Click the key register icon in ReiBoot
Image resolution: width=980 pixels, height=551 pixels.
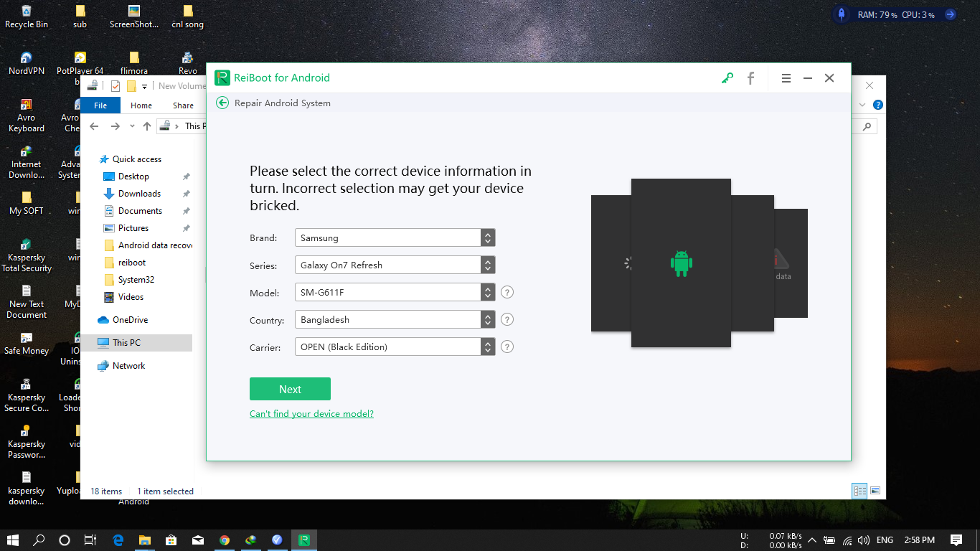727,78
